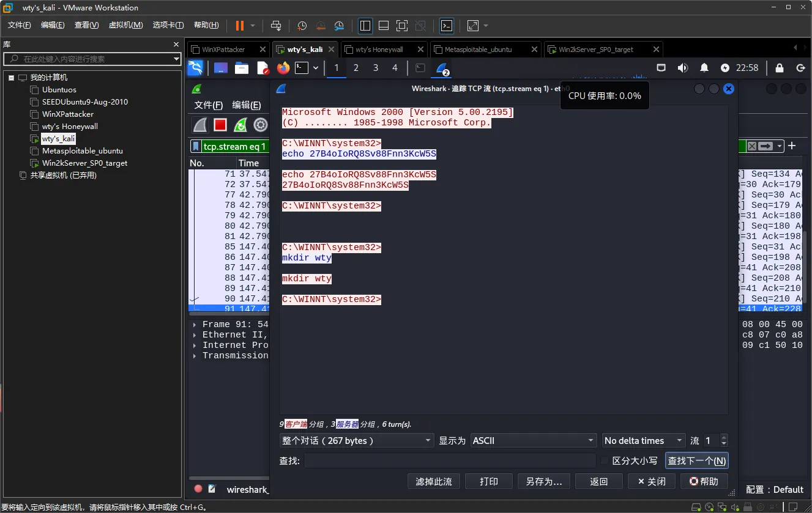Image resolution: width=812 pixels, height=513 pixels.
Task: Collapse the 我的计算机 tree node
Action: pos(11,78)
